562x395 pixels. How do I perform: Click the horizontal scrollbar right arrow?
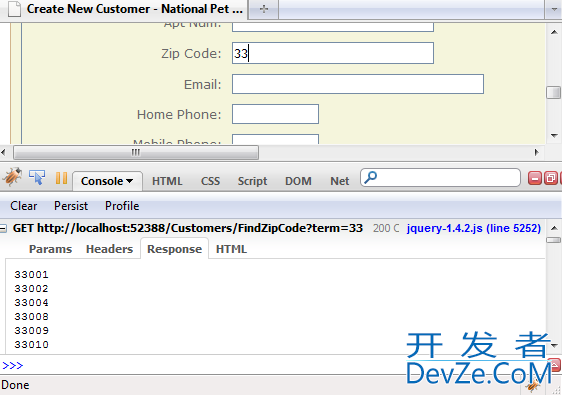[x=537, y=152]
